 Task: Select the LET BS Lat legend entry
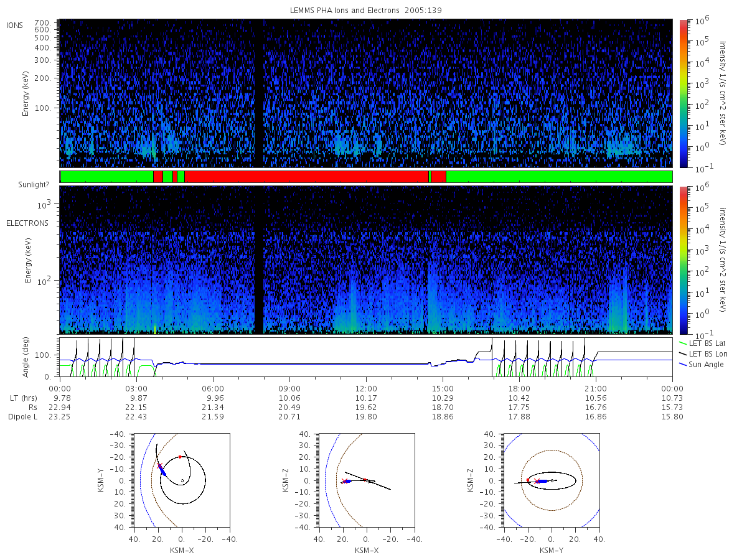coord(703,343)
